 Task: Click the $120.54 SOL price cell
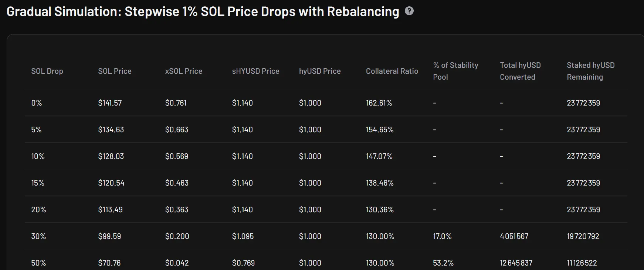click(111, 183)
